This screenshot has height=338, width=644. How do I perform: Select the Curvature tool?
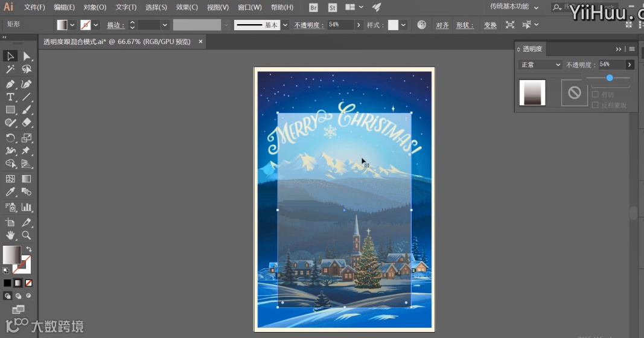[x=27, y=84]
